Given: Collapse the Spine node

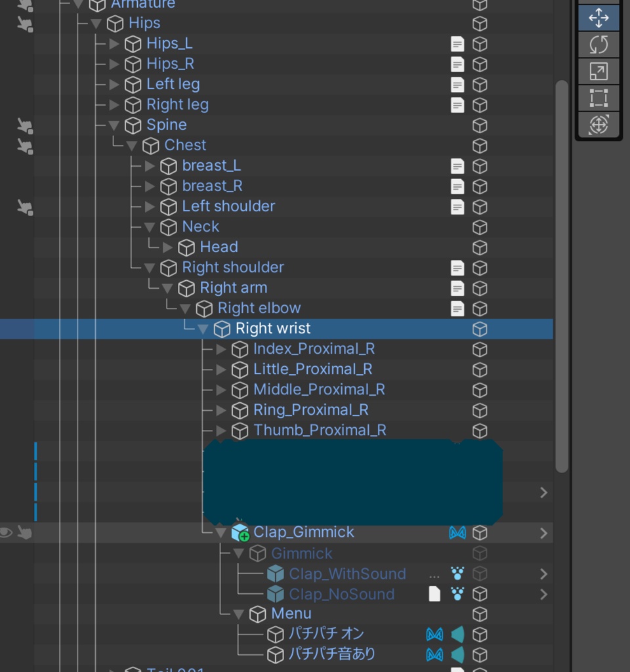Looking at the screenshot, I should (x=114, y=125).
